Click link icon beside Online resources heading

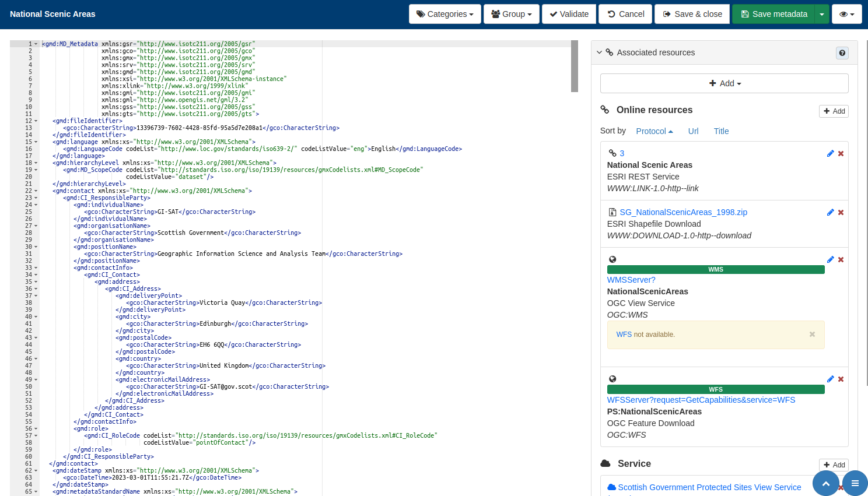pos(605,110)
